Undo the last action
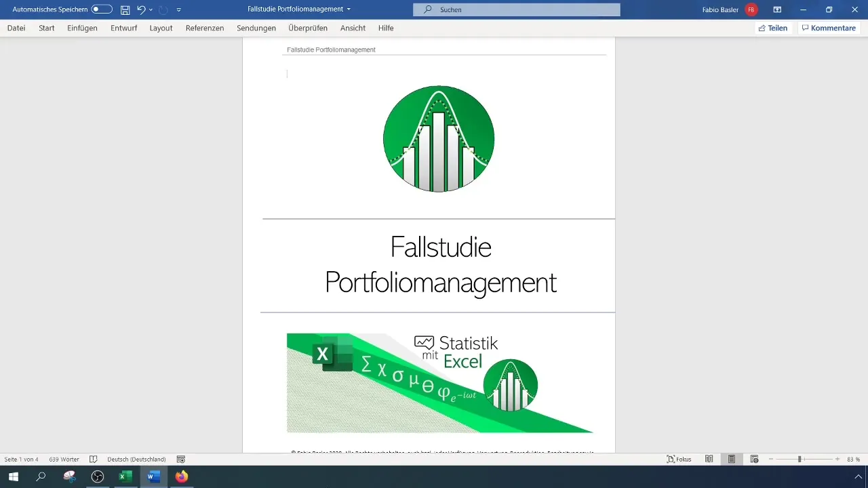Image resolution: width=868 pixels, height=488 pixels. 141,9
